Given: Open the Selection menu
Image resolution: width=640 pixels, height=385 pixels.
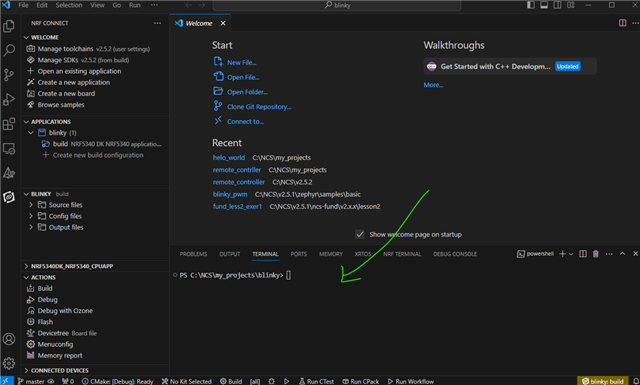Looking at the screenshot, I should [69, 5].
